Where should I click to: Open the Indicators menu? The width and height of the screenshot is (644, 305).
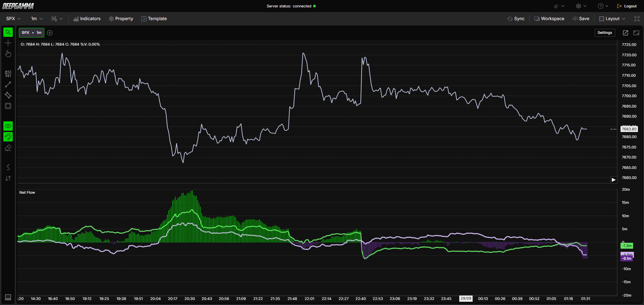87,19
